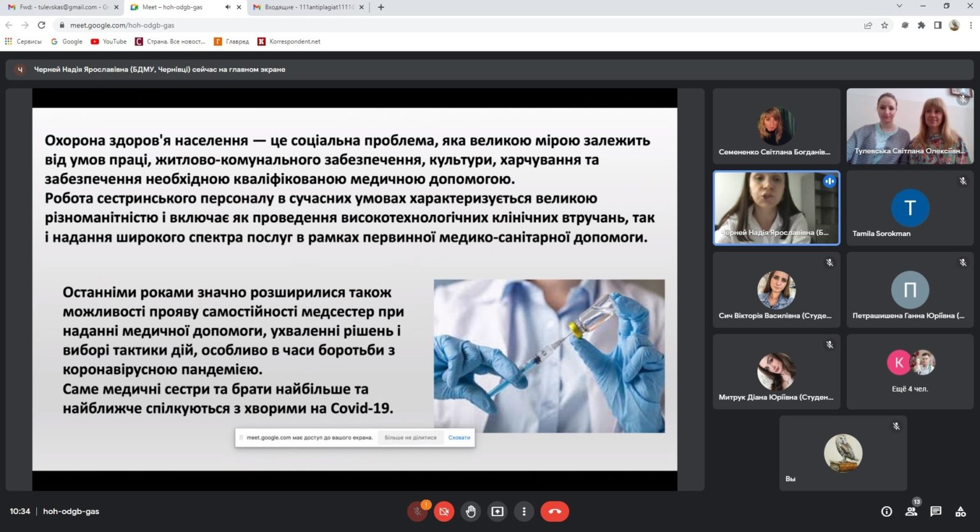Click the leave call red hangup button

click(x=554, y=512)
